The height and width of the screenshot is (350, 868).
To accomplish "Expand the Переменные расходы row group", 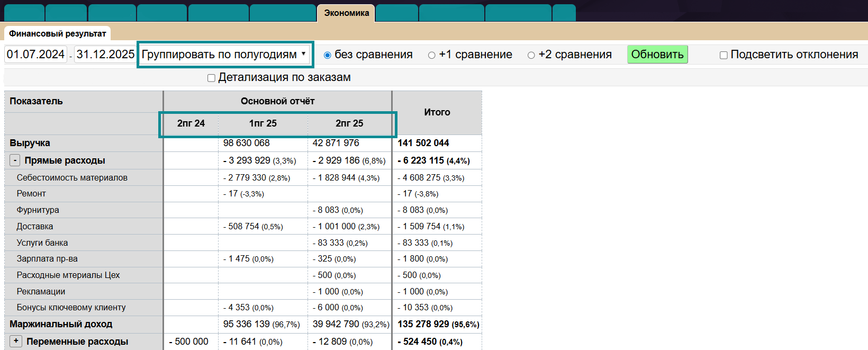I will (16, 341).
